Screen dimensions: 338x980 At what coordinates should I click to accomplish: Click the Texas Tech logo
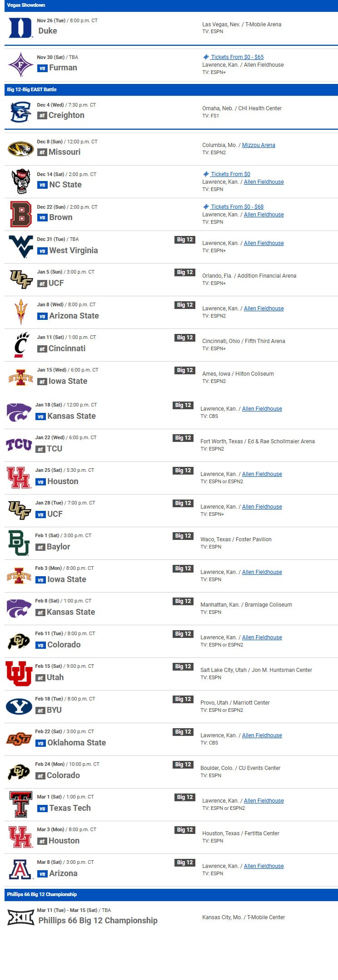click(x=21, y=804)
